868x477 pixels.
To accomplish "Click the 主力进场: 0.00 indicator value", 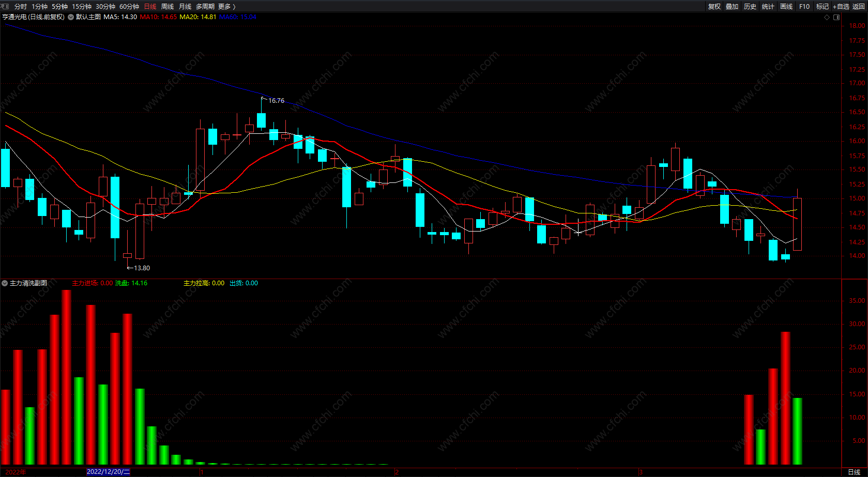I will point(92,283).
